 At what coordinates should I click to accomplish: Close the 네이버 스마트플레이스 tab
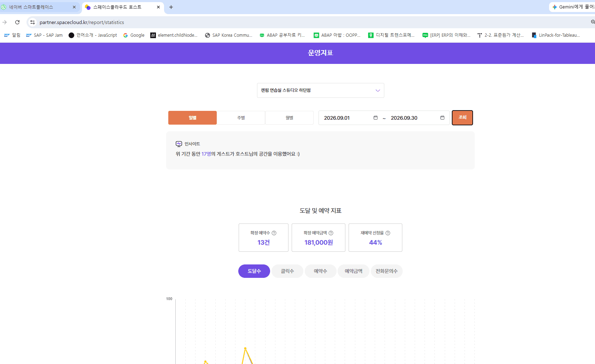[74, 7]
